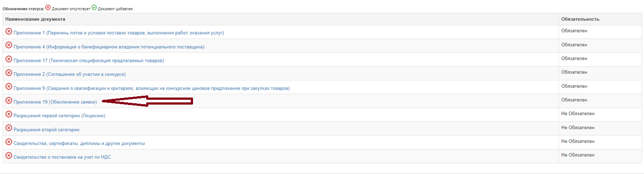Click the red status icon beside Приложение 19
644x174 pixels.
9,100
